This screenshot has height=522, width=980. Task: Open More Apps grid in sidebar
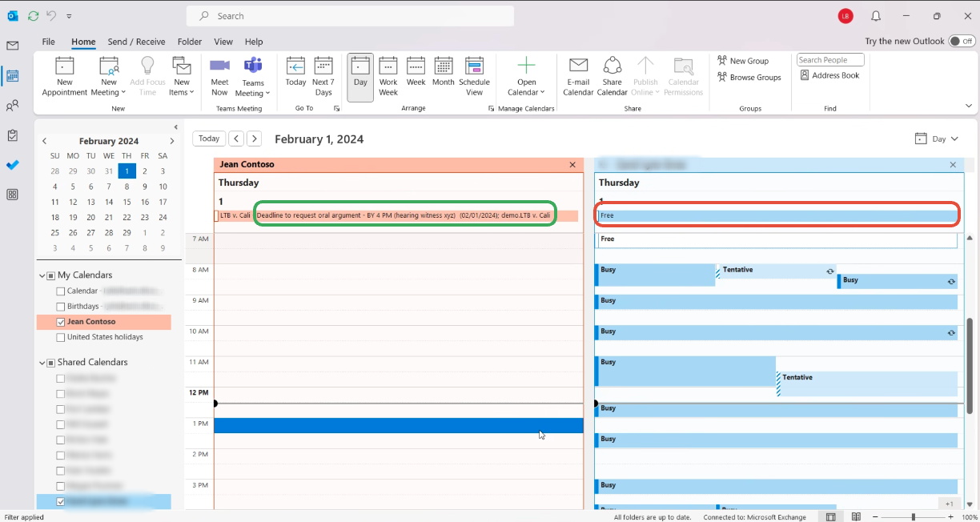pos(12,195)
